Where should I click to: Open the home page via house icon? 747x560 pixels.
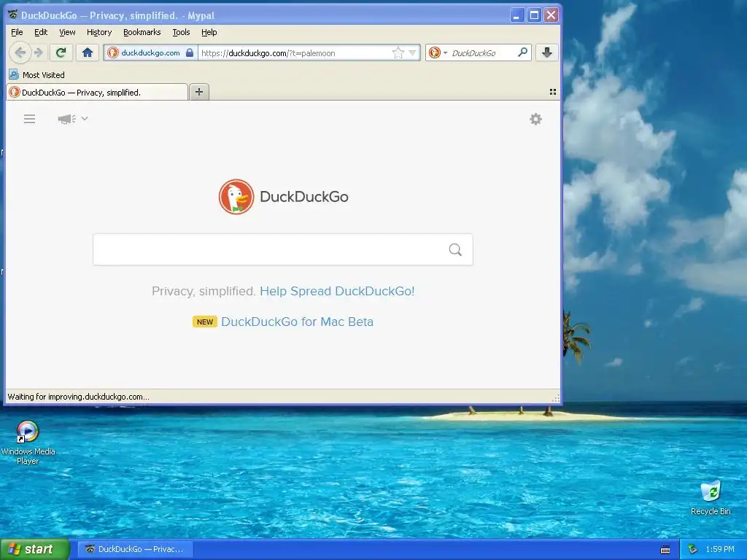click(x=88, y=52)
